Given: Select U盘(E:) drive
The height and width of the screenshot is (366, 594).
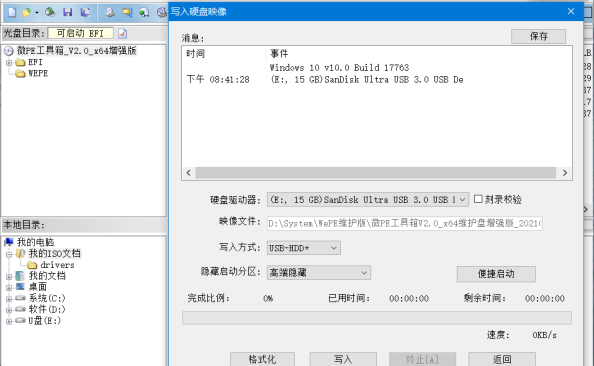Looking at the screenshot, I should (x=44, y=321).
